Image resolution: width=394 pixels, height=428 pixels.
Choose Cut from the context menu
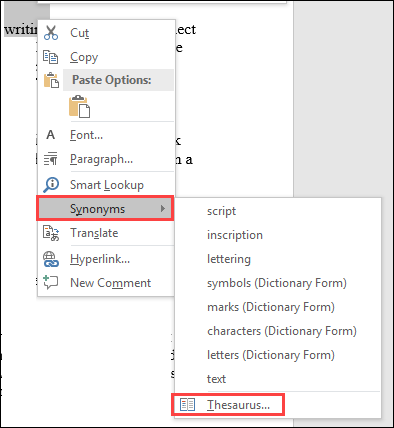tap(106, 33)
